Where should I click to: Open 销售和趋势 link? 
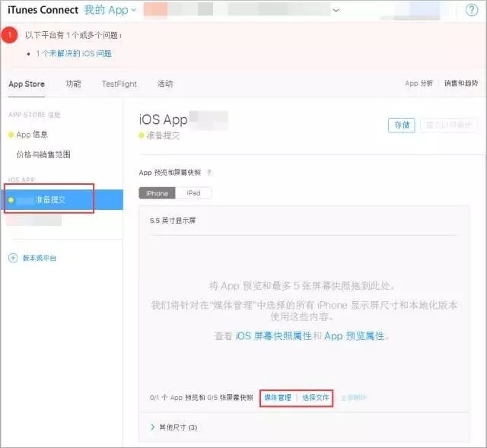461,83
